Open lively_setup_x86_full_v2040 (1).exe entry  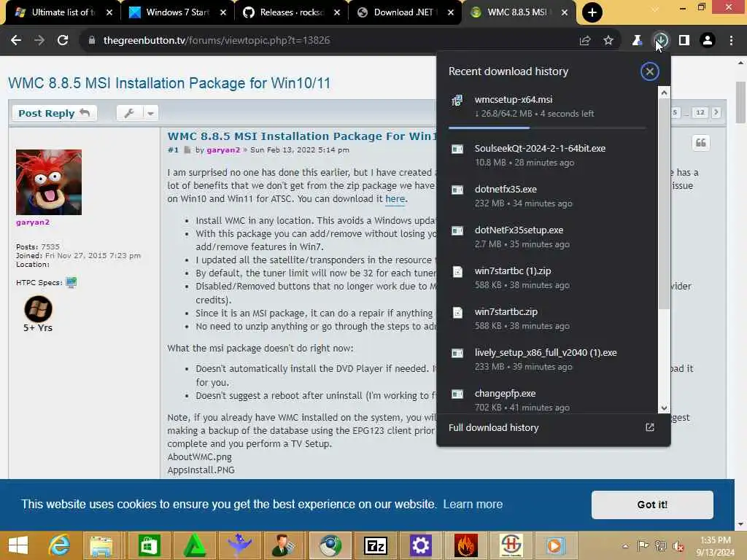click(547, 360)
